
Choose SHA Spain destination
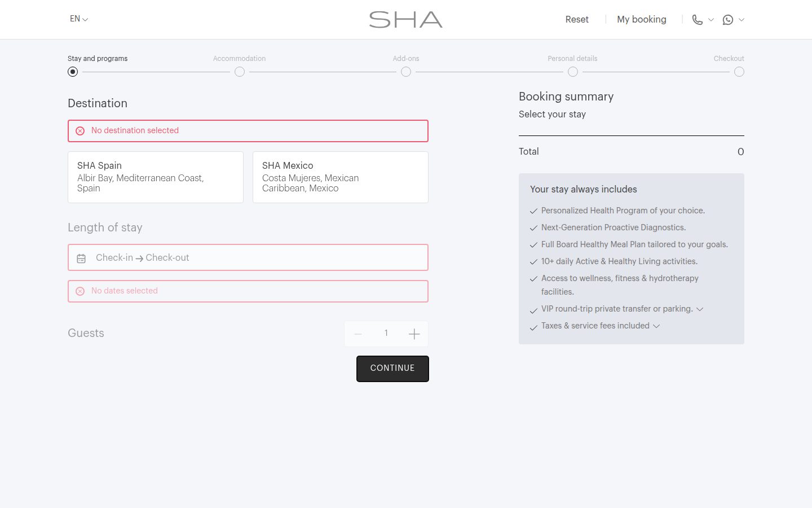pos(156,177)
